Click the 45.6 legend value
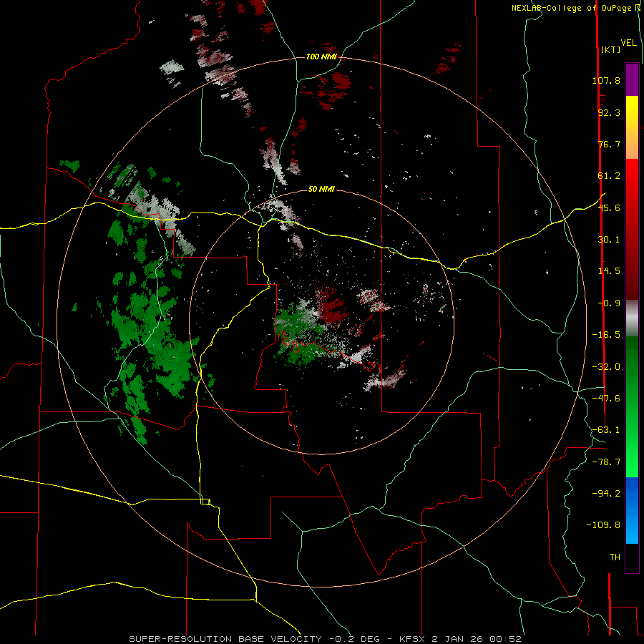This screenshot has width=644, height=644. (x=609, y=208)
